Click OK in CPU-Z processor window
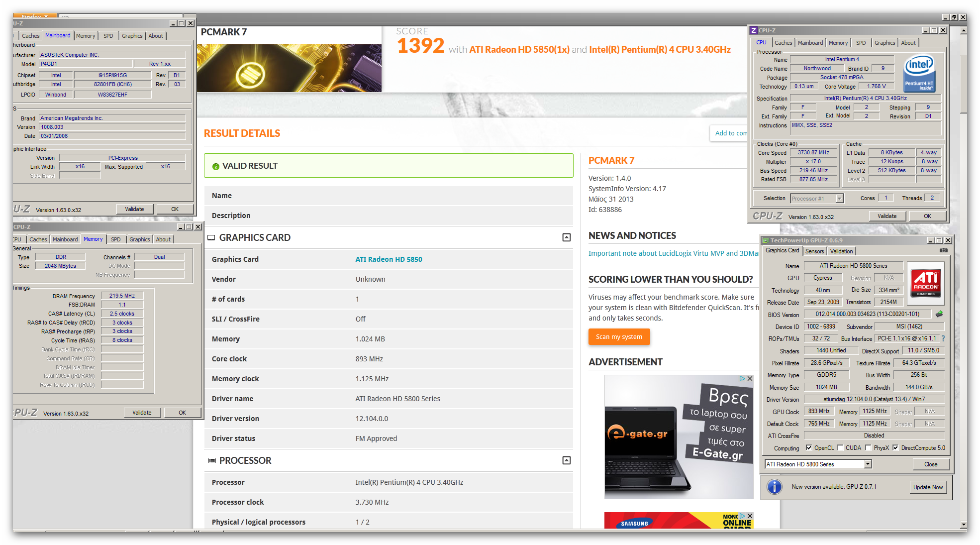980x545 pixels. (x=927, y=216)
